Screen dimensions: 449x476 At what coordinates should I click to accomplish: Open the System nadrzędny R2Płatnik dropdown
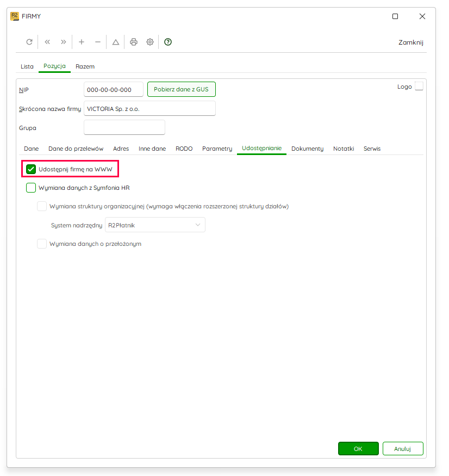[155, 225]
